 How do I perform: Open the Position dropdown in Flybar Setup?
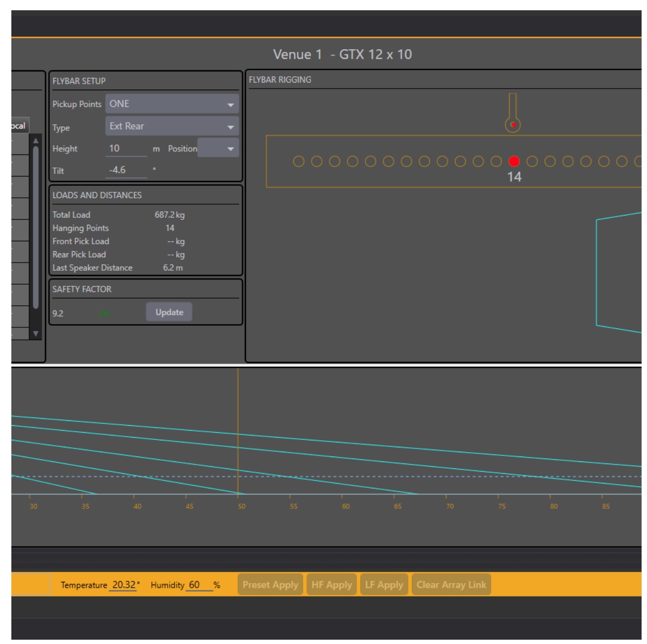tap(218, 149)
